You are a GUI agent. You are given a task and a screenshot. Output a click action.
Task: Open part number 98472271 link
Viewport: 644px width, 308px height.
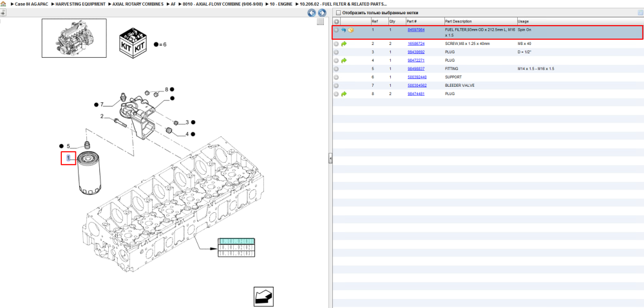click(x=416, y=60)
